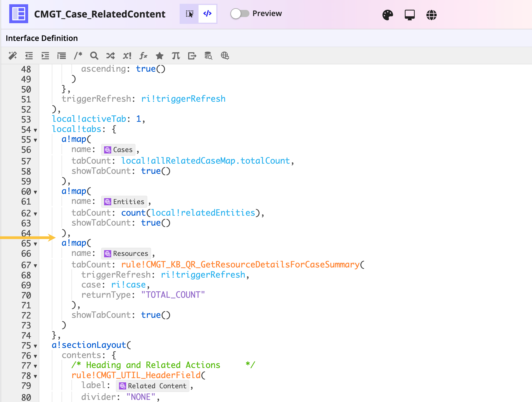This screenshot has height=402, width=532.
Task: Open the color palette settings
Action: tap(388, 15)
